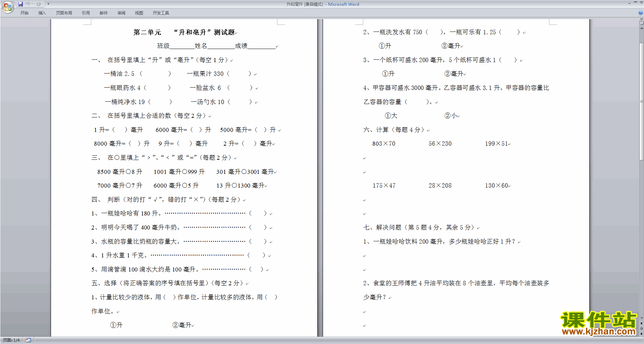Viewport: 644px width, 344px height.
Task: Open the 开始 ribbon tab
Action: pos(24,13)
